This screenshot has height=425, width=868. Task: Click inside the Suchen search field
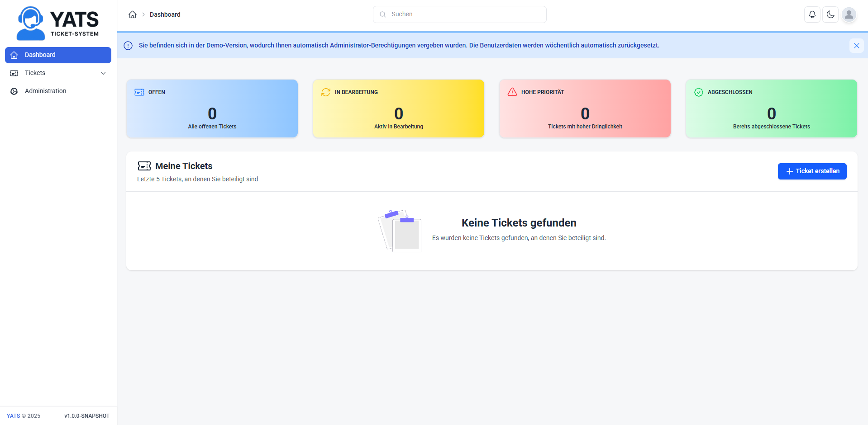[459, 14]
